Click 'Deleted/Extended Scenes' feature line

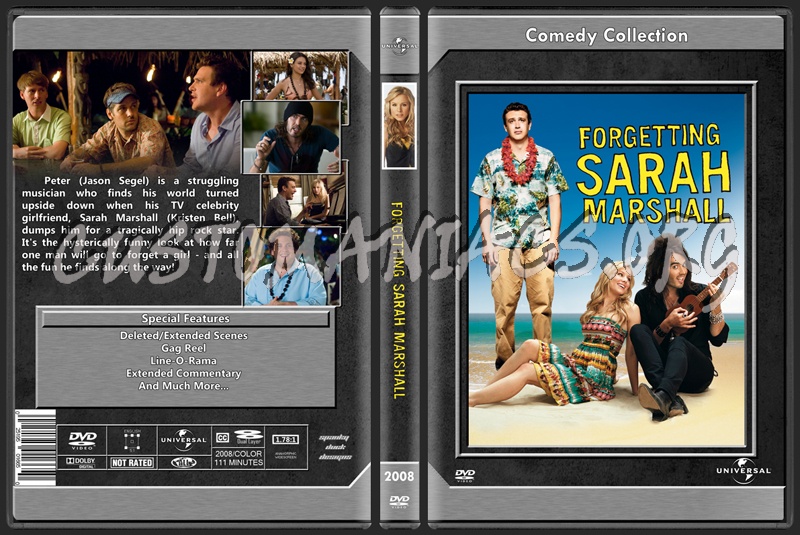pos(184,336)
